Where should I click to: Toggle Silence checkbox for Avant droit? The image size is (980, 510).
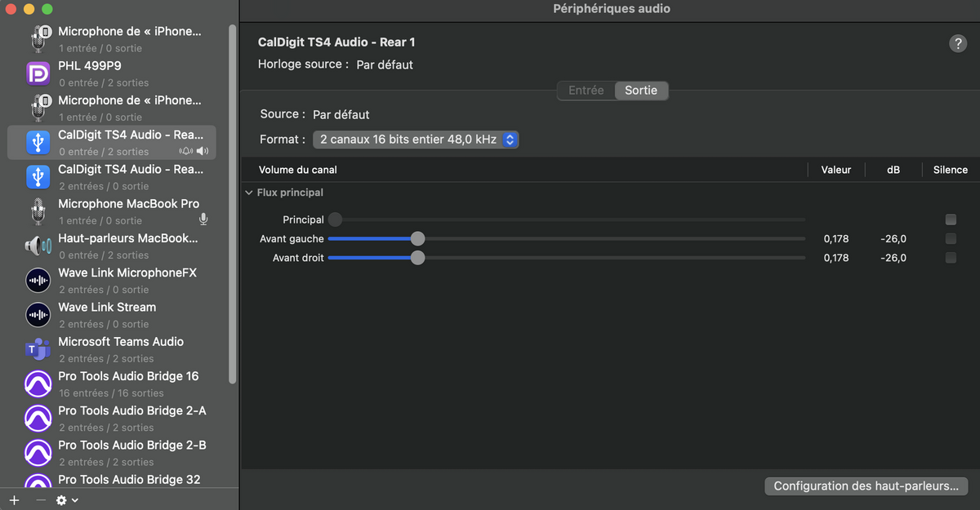coord(951,258)
